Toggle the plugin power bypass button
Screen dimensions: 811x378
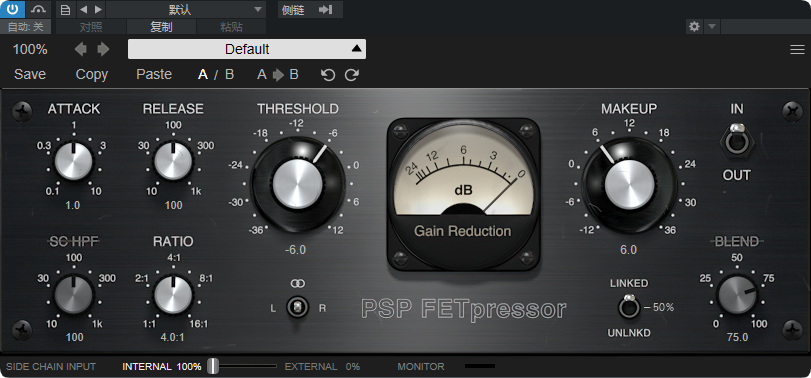[x=12, y=9]
